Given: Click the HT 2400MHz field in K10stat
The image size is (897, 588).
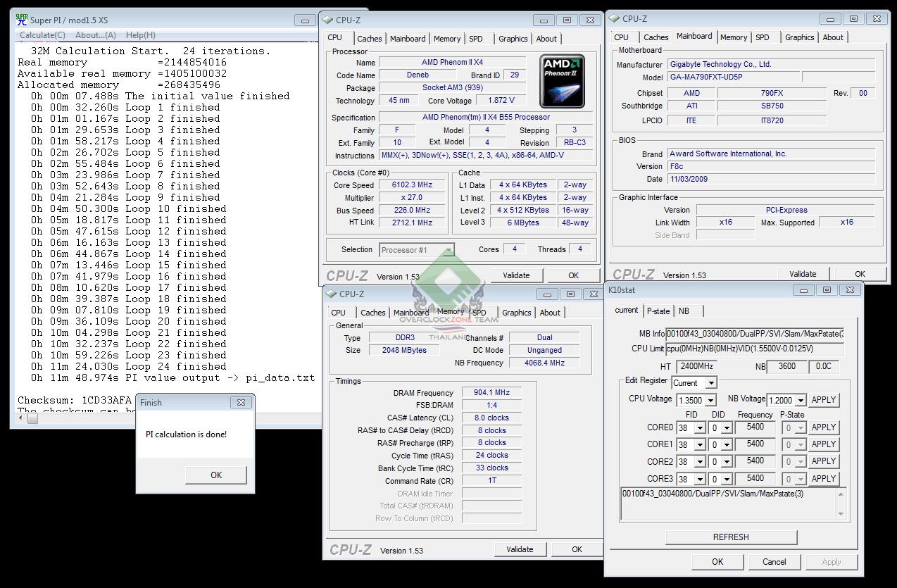Looking at the screenshot, I should [x=696, y=366].
